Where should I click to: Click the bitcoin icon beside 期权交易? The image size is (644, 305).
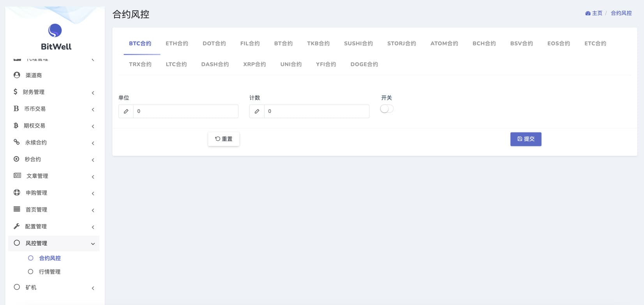[x=16, y=126]
